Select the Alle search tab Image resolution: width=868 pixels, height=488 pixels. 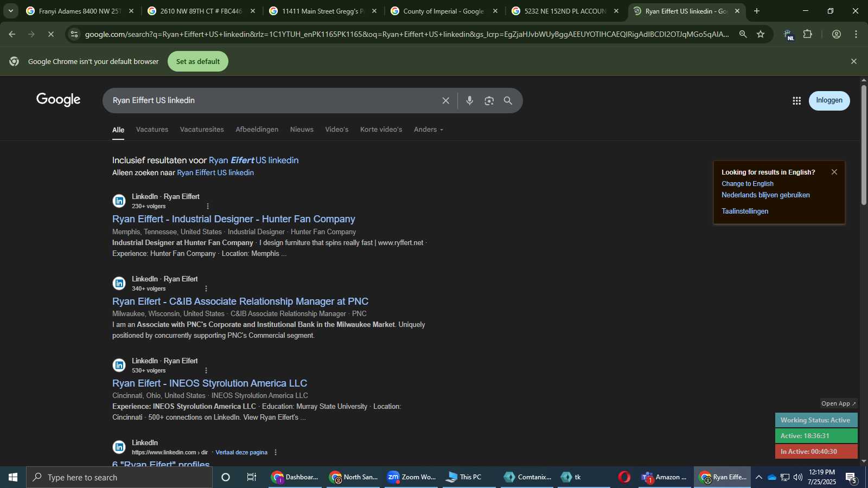pyautogui.click(x=118, y=130)
